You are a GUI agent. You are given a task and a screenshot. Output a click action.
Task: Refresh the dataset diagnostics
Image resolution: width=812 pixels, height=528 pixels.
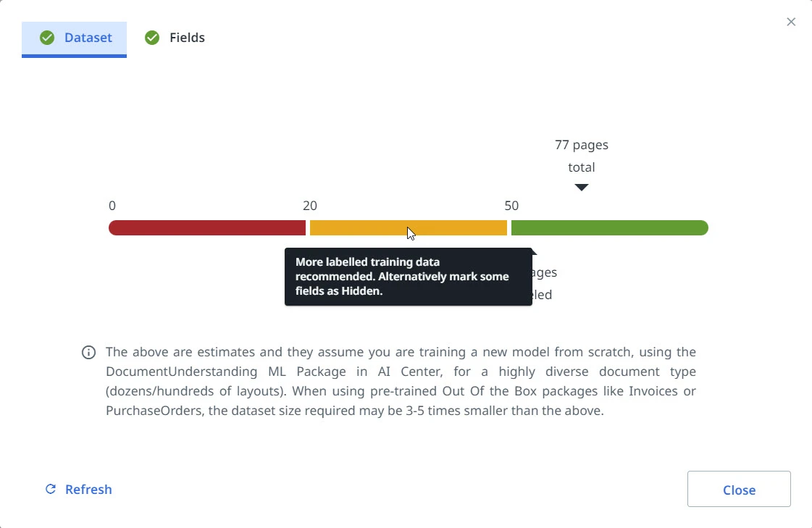79,489
